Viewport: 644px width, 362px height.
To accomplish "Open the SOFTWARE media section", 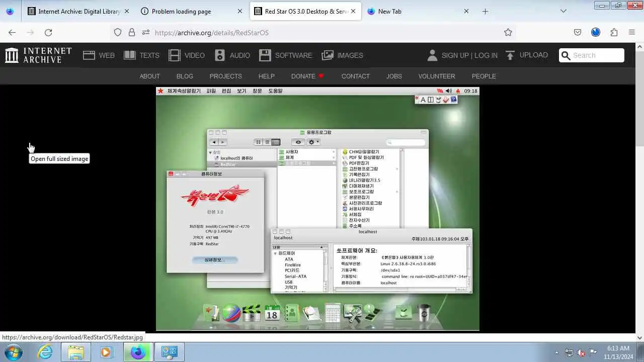I will [286, 55].
